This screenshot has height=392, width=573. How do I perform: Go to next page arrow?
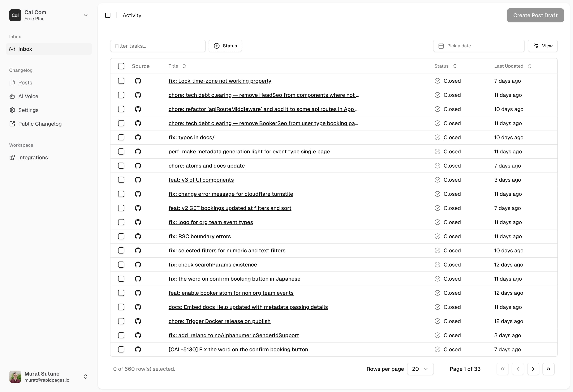point(533,369)
